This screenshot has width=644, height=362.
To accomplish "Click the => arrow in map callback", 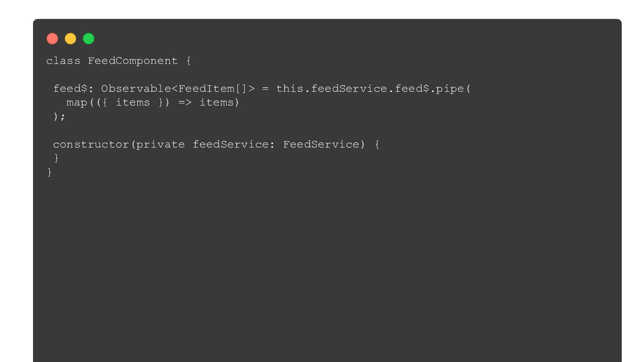I will (x=185, y=103).
